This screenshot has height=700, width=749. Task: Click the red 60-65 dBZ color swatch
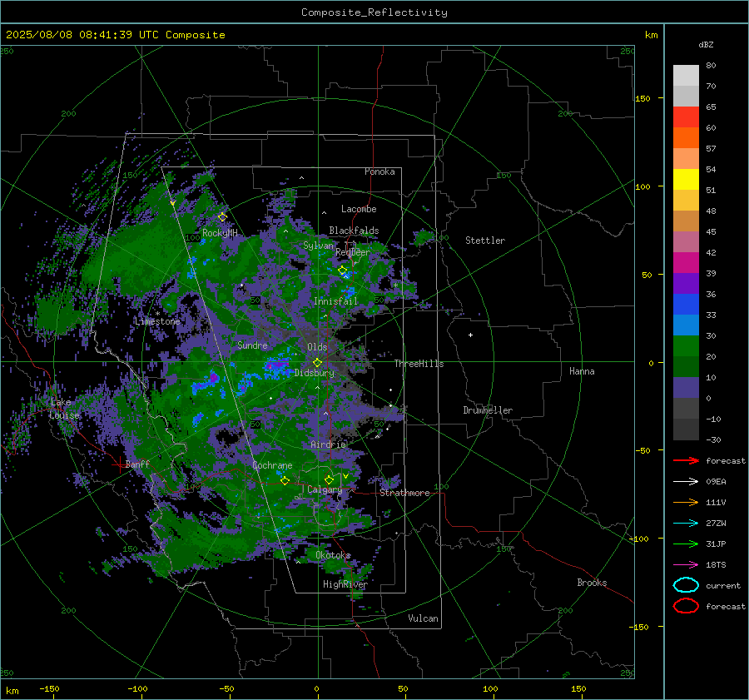coord(686,117)
